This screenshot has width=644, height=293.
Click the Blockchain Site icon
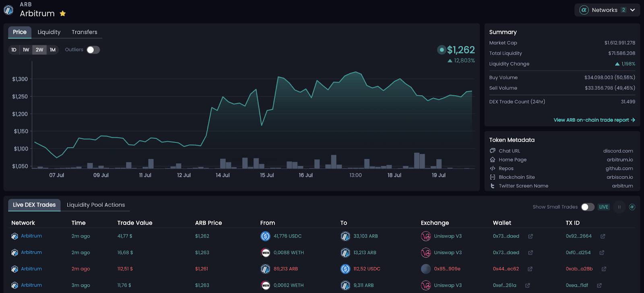coord(492,177)
